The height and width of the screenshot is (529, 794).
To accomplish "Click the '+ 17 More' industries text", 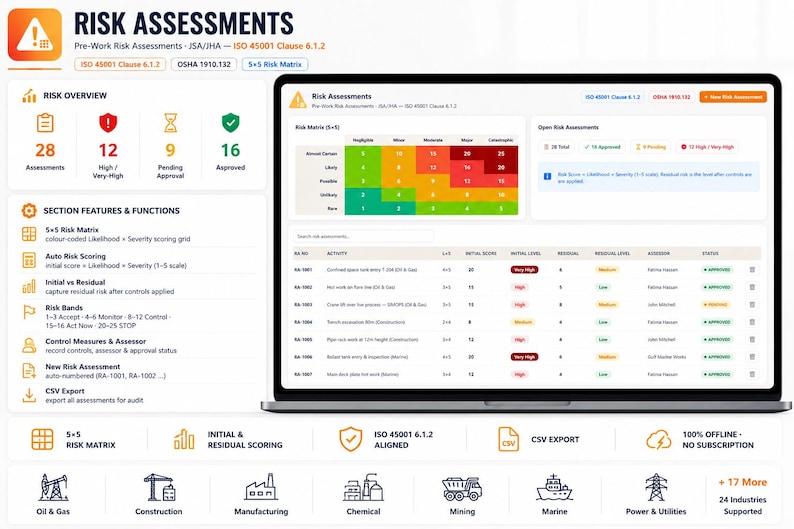I will point(742,482).
